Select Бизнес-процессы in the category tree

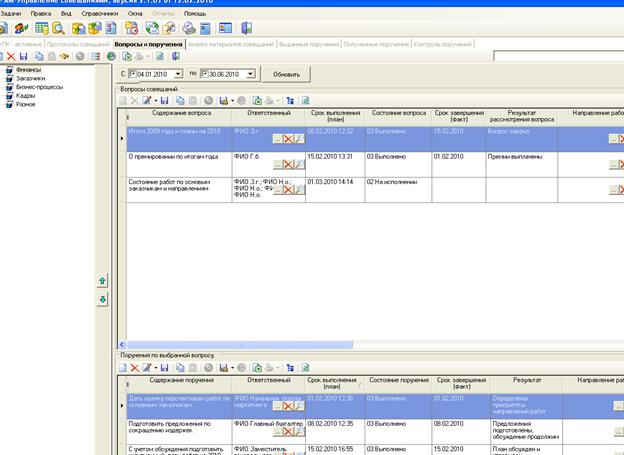(x=36, y=86)
